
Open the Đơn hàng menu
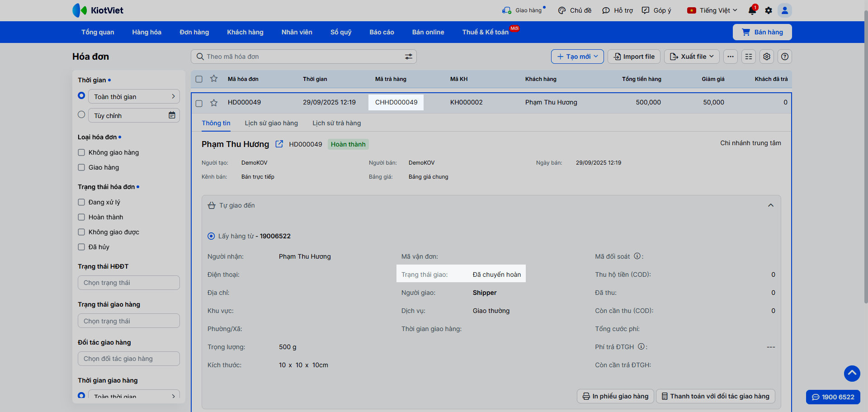coord(194,32)
